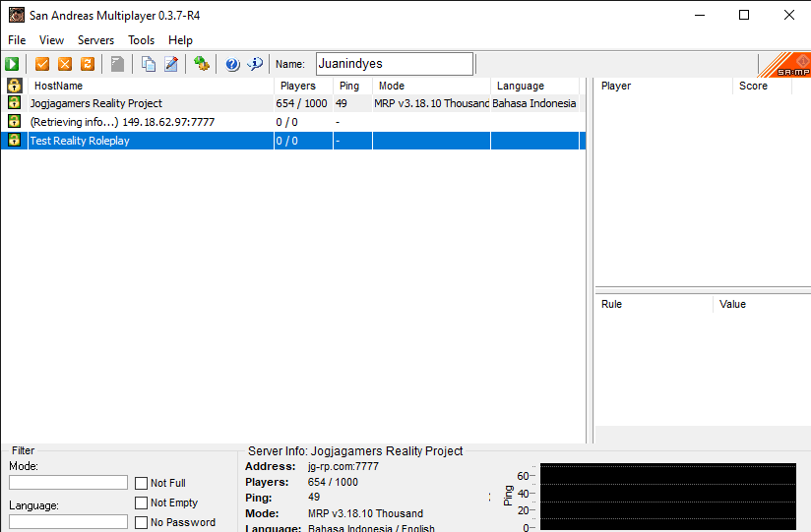Viewport: 811px width, 532px height.
Task: Click the Value column header
Action: (x=762, y=304)
